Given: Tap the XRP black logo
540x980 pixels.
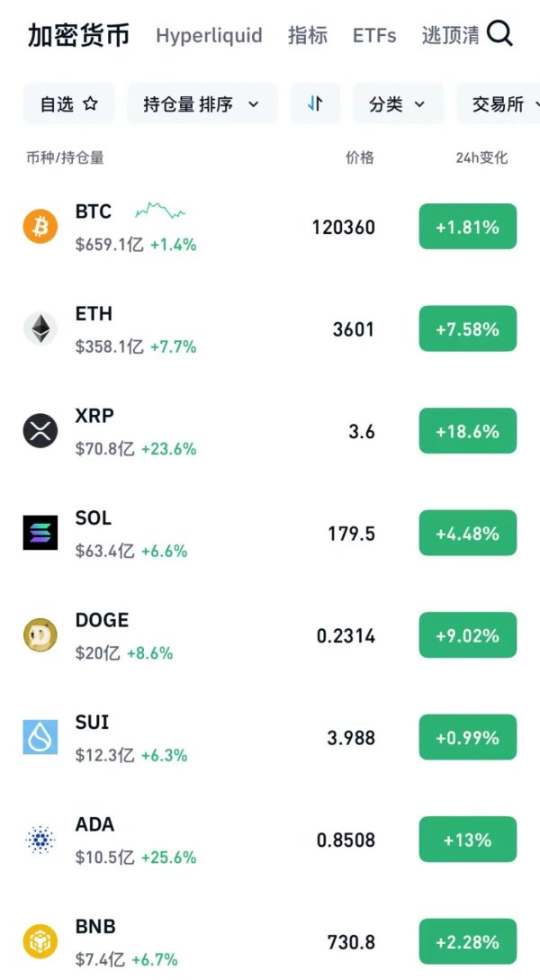Looking at the screenshot, I should [40, 431].
